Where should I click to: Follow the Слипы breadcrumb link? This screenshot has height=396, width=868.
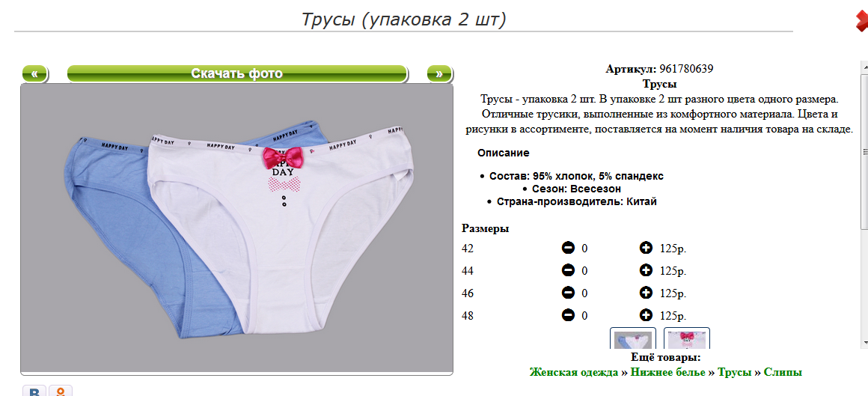click(783, 372)
